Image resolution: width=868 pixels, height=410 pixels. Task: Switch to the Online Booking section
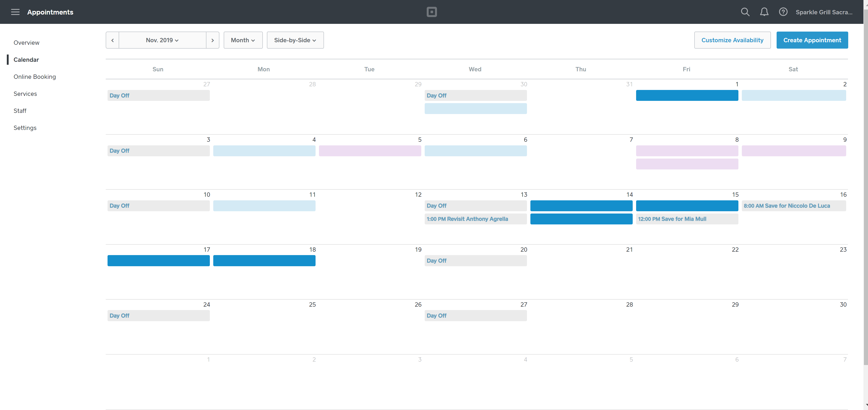(x=35, y=76)
